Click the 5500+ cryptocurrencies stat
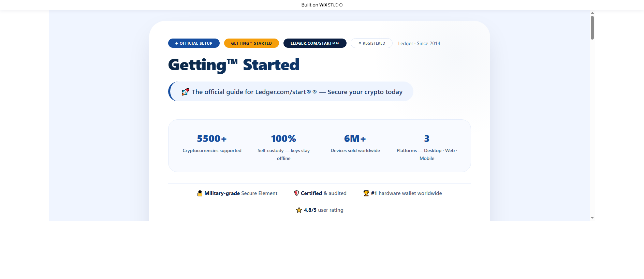This screenshot has width=644, height=279. (x=212, y=144)
